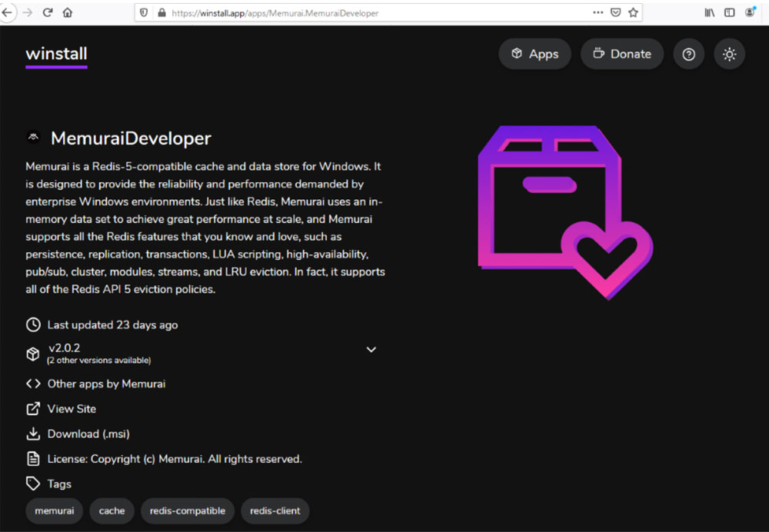Open the help question mark button
The height and width of the screenshot is (532, 769).
pyautogui.click(x=688, y=54)
